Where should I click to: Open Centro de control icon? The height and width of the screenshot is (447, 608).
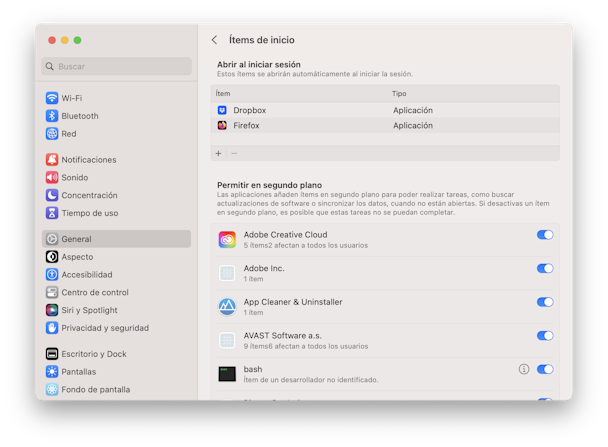pos(52,292)
